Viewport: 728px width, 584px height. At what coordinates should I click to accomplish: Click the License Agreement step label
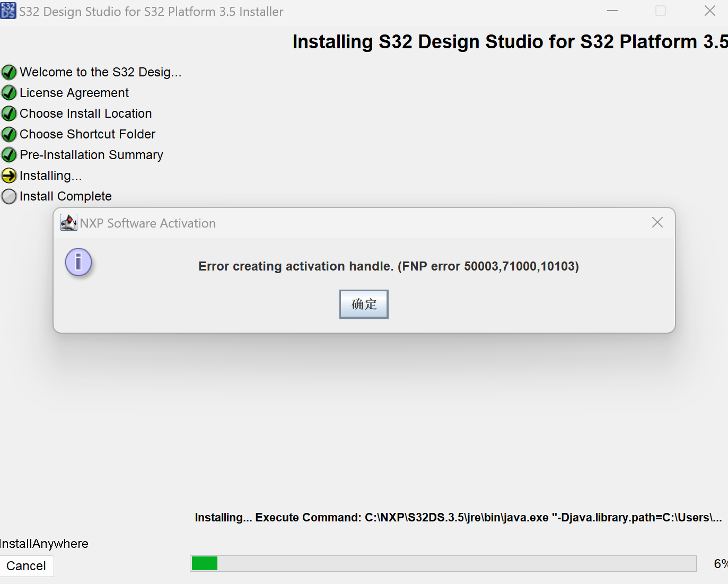74,92
